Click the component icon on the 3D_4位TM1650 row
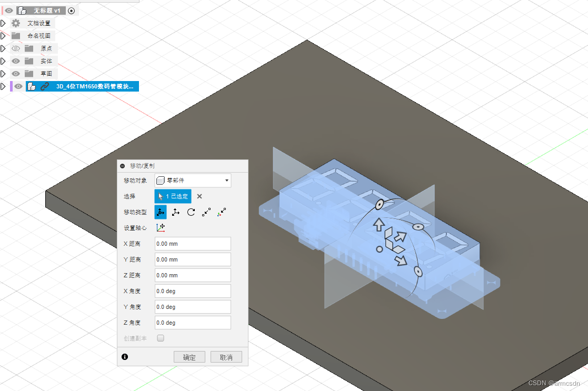The width and height of the screenshot is (588, 391). (x=32, y=86)
